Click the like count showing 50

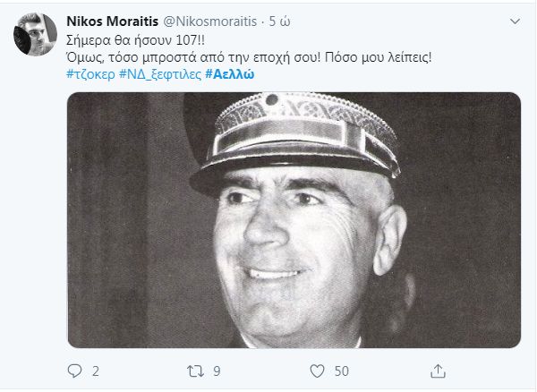coord(342,371)
